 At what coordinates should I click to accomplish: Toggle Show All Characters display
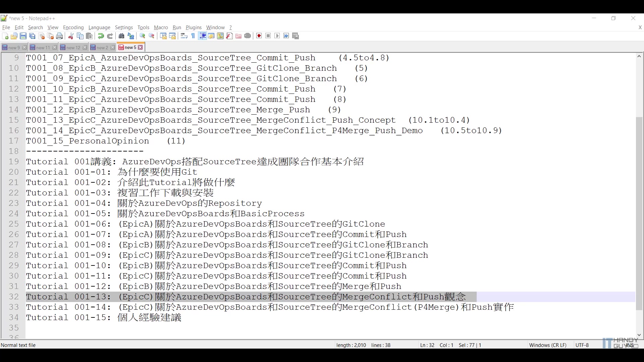193,36
